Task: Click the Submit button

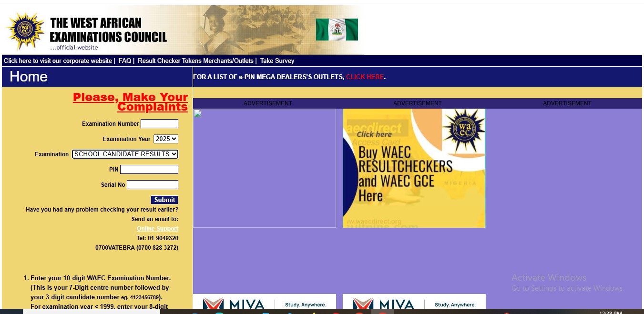Action: coord(164,200)
